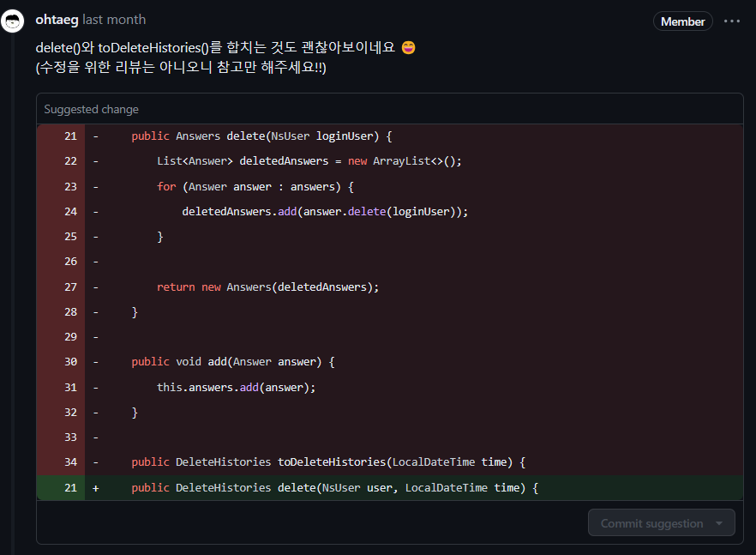Click code line 'return new Answers(deletedAnswers);'
The width and height of the screenshot is (756, 555).
click(x=267, y=287)
